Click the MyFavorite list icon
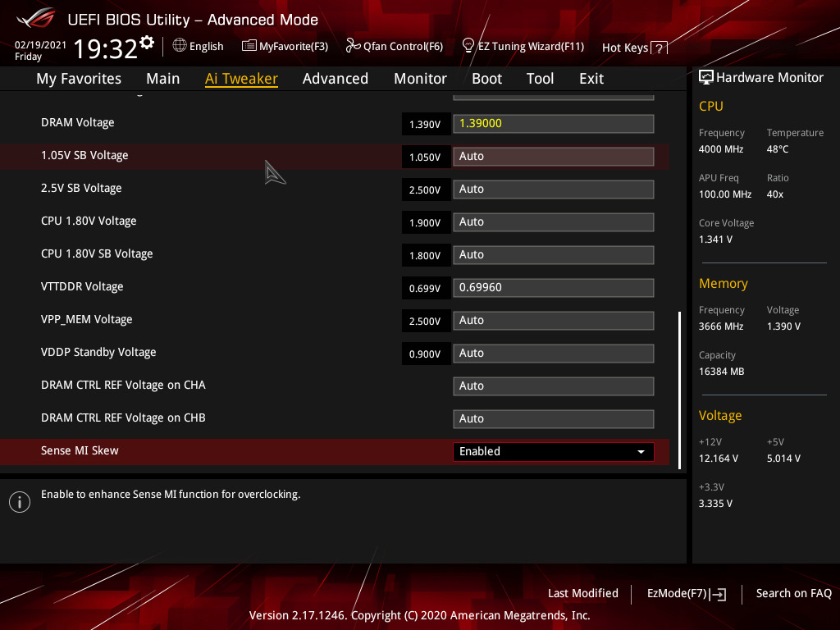The image size is (840, 630). click(249, 46)
